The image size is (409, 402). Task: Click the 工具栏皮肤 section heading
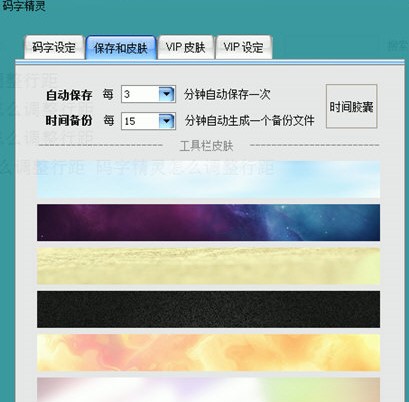click(206, 146)
